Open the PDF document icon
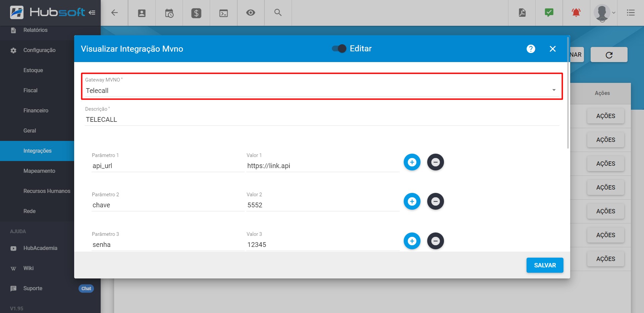 pos(522,13)
